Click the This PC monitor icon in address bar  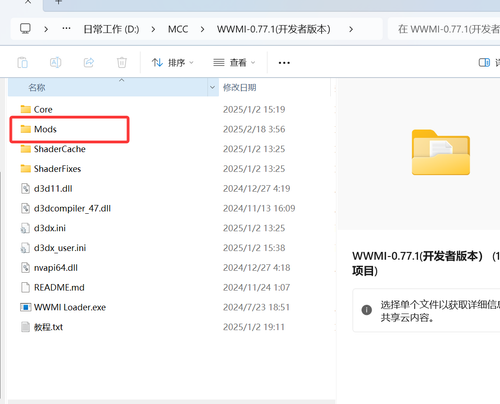tap(25, 29)
